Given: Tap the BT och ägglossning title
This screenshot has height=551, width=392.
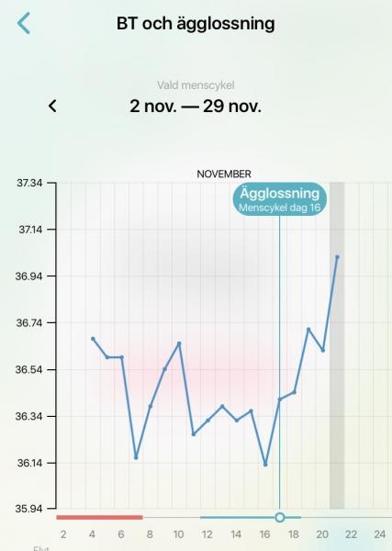Looking at the screenshot, I should [196, 24].
